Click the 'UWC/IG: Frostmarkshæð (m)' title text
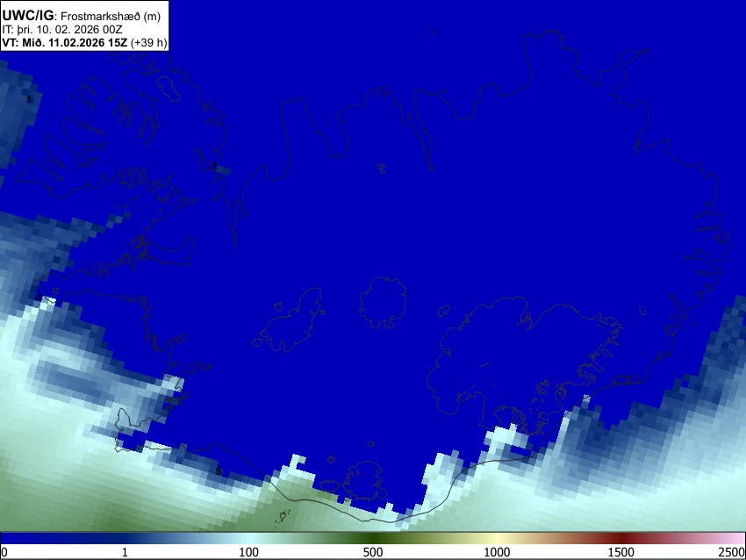The width and height of the screenshot is (746, 560). 82,16
